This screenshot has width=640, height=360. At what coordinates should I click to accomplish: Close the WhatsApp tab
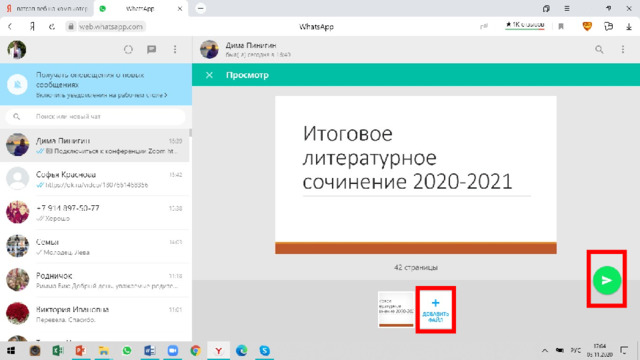point(180,9)
